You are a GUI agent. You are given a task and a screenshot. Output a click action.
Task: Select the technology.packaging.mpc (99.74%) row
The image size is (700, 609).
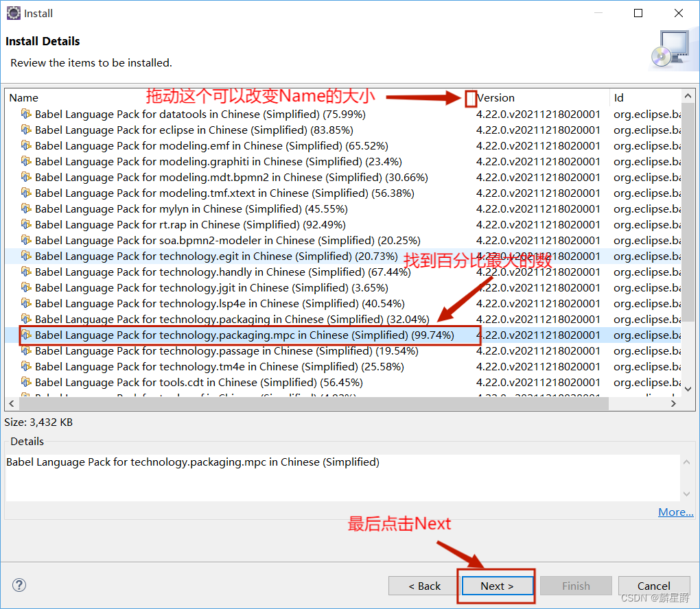(x=343, y=335)
